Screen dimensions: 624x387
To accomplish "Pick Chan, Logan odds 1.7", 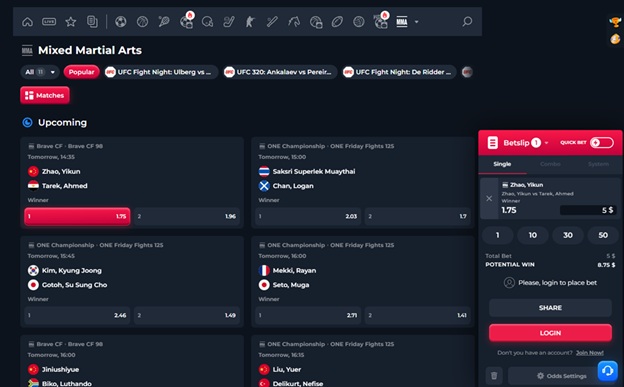I will pos(417,216).
